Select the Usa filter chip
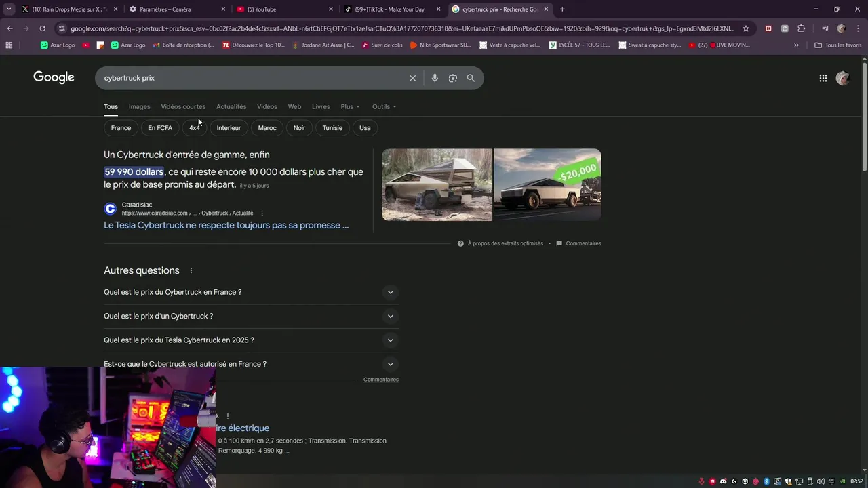Image resolution: width=868 pixels, height=488 pixels. pyautogui.click(x=365, y=128)
